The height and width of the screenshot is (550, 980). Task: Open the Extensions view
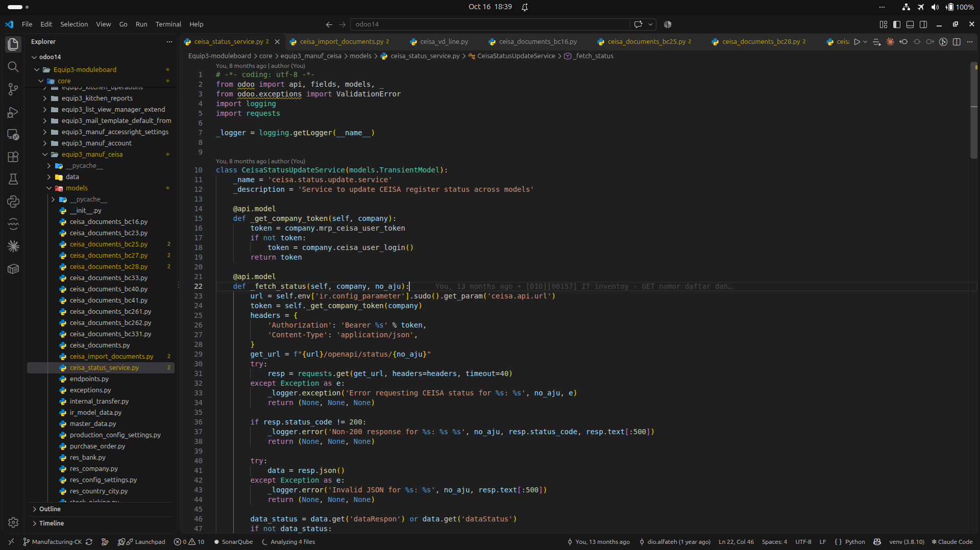[13, 157]
